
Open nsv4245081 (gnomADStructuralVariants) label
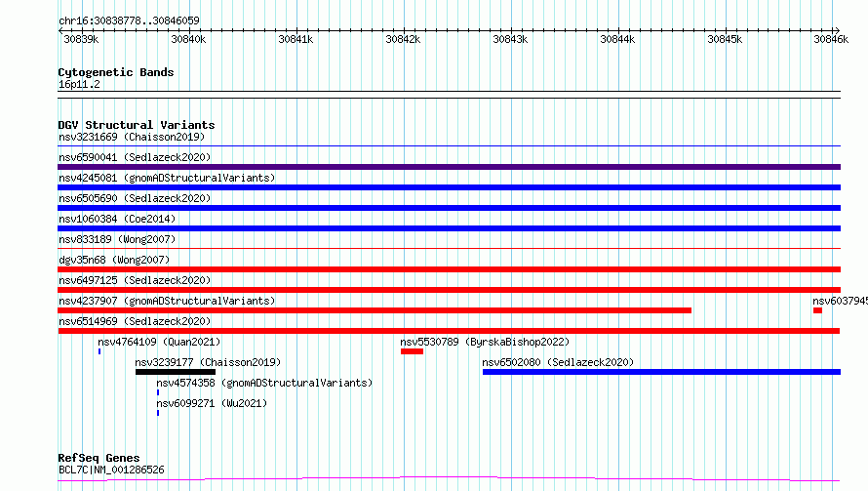point(167,178)
